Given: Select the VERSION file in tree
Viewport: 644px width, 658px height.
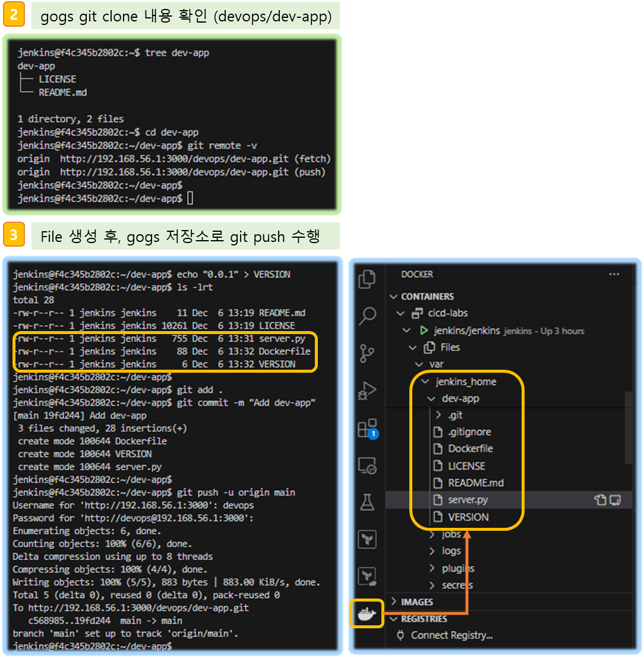Looking at the screenshot, I should pos(468,517).
